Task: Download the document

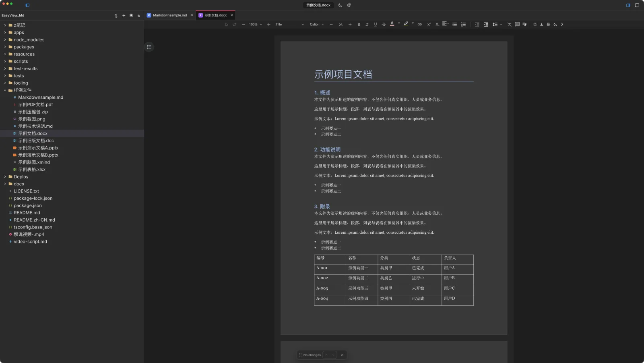Action: [x=541, y=25]
